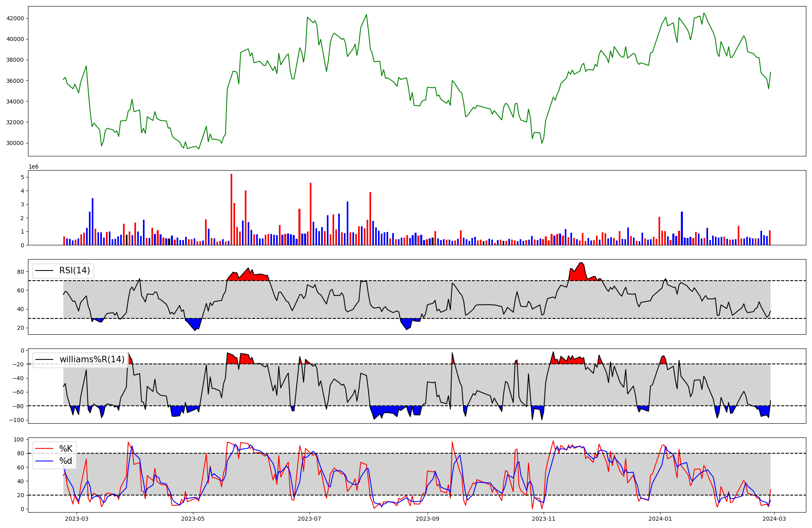Select the 2023-05 x-axis date label
The image size is (812, 528).
(x=193, y=519)
